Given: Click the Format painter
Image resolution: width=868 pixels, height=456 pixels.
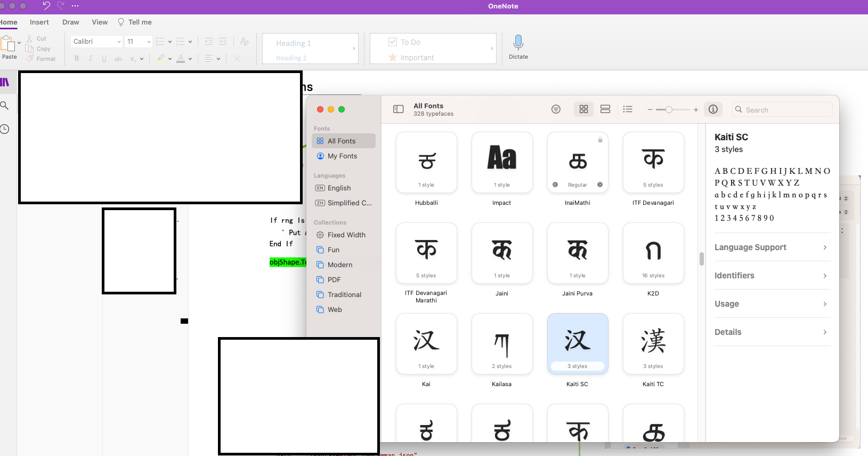Looking at the screenshot, I should click(x=41, y=59).
